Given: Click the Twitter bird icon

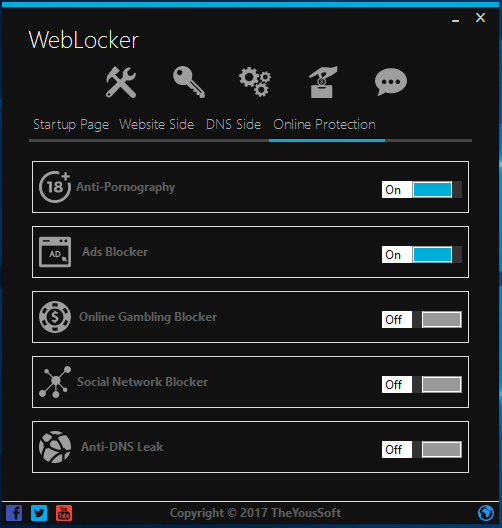Looking at the screenshot, I should (39, 513).
